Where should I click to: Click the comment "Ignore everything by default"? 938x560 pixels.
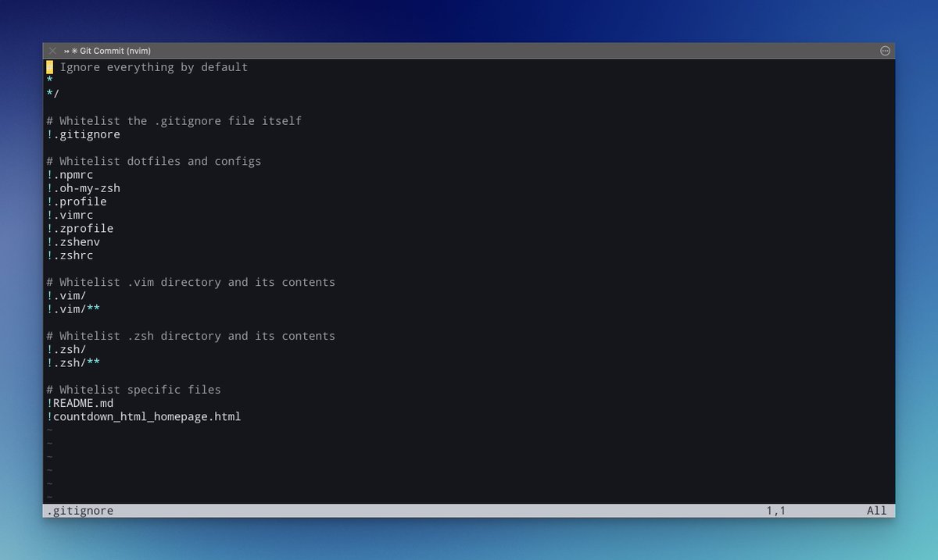(154, 67)
